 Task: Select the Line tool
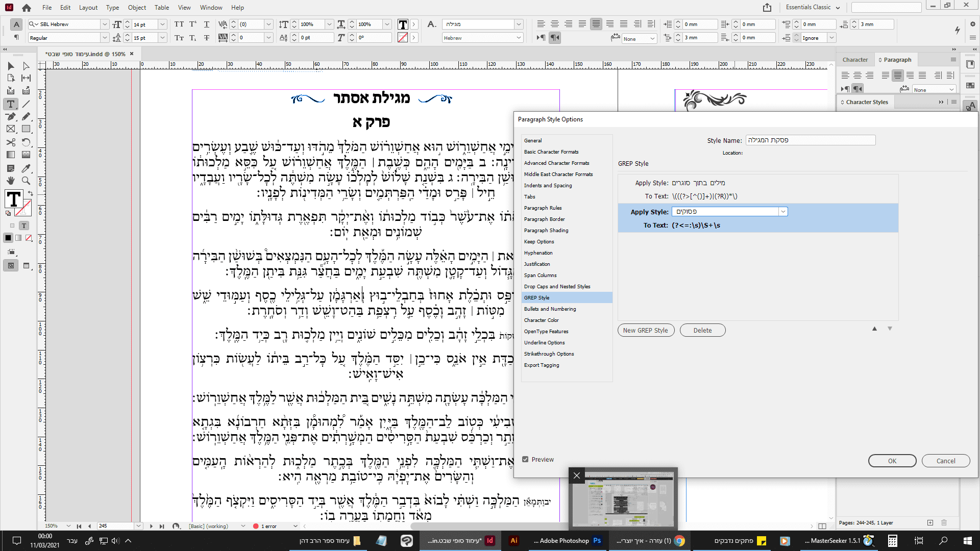pos(26,104)
